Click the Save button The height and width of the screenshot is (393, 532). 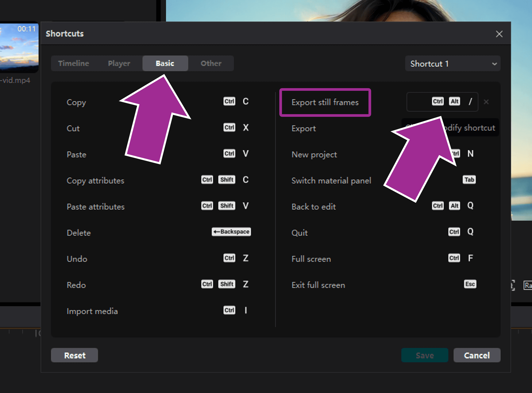click(x=425, y=355)
